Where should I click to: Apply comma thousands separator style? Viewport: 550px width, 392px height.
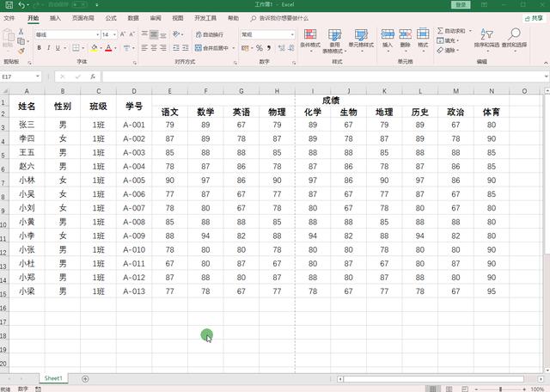click(x=269, y=48)
